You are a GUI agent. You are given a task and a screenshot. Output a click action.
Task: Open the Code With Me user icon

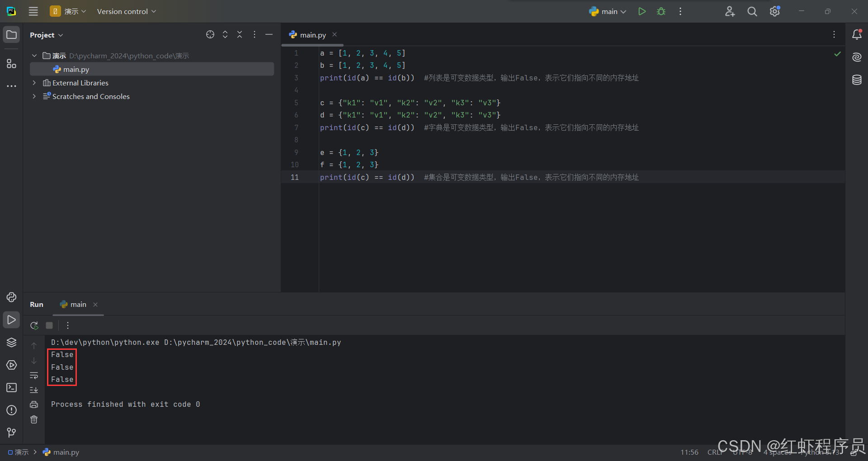pos(730,11)
